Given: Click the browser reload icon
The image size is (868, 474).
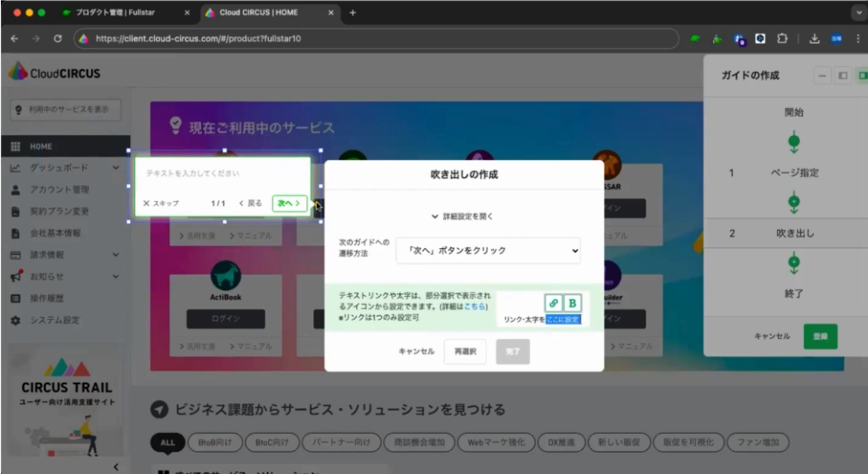Looking at the screenshot, I should click(57, 39).
